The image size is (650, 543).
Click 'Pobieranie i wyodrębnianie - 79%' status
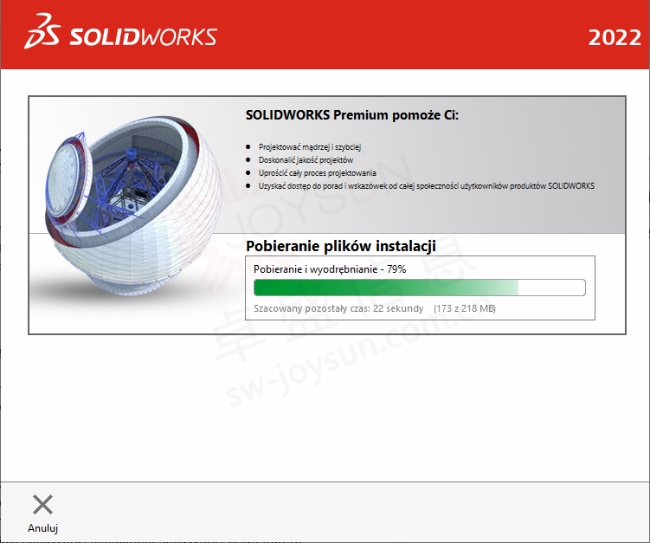pos(330,269)
